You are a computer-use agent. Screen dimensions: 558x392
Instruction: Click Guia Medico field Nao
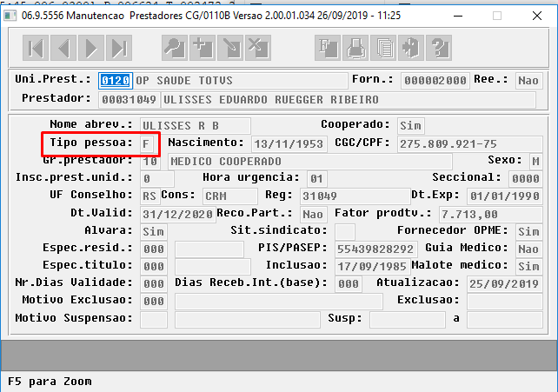[x=528, y=249]
